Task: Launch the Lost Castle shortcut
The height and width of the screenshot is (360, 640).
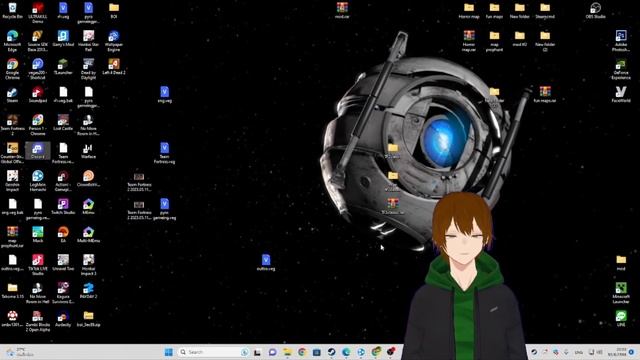Action: (63, 123)
